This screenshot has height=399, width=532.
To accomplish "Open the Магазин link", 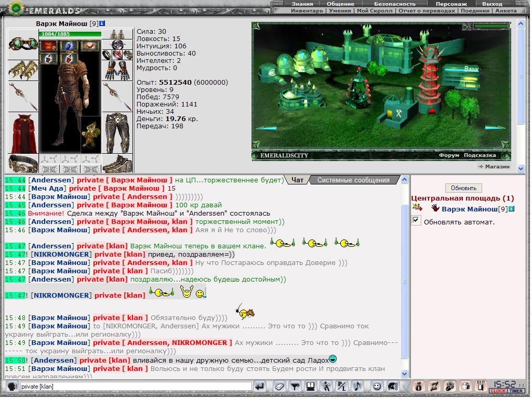I will (497, 167).
